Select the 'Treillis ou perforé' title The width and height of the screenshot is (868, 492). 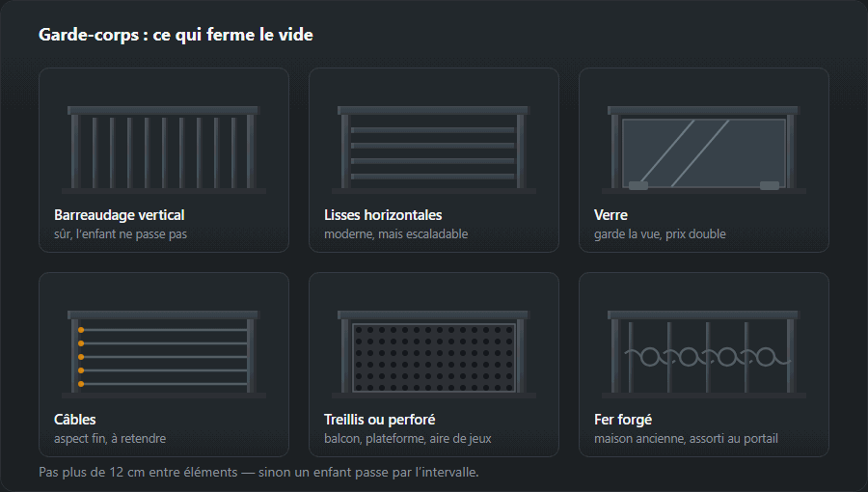[380, 420]
